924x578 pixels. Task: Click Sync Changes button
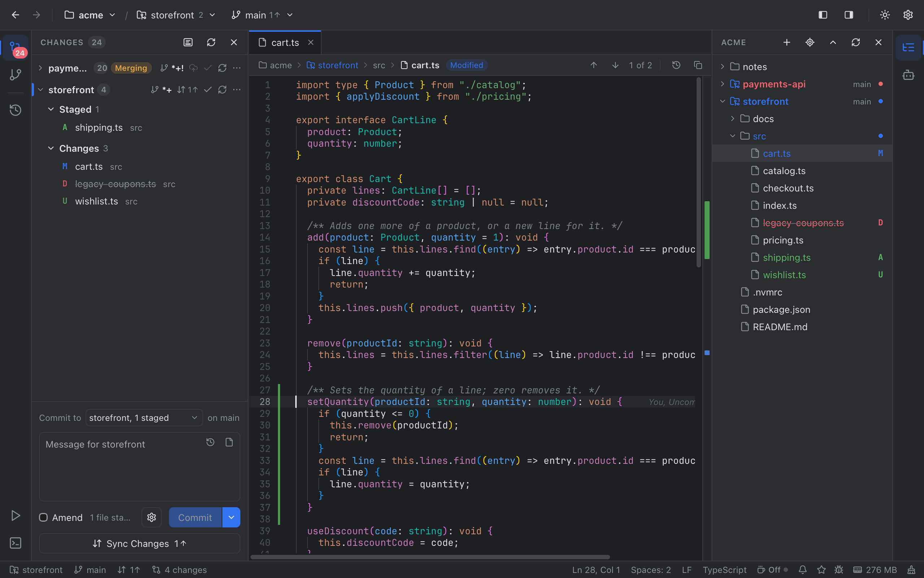[140, 544]
